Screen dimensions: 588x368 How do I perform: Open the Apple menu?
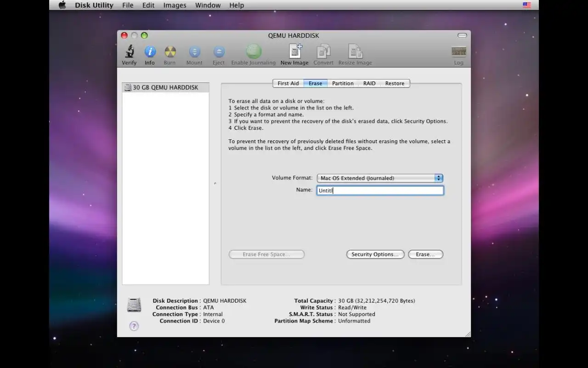pos(62,5)
